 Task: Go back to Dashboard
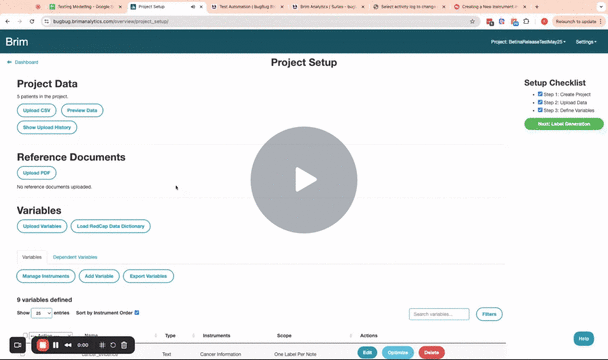[22, 62]
